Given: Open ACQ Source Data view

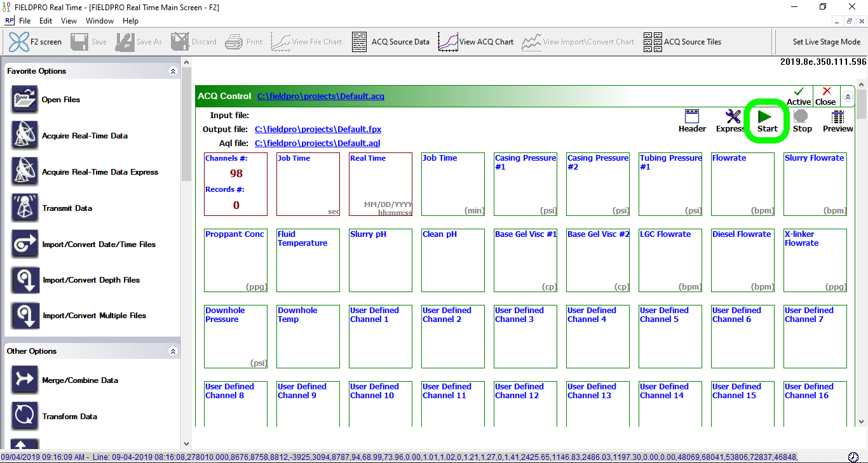Looking at the screenshot, I should coord(391,42).
